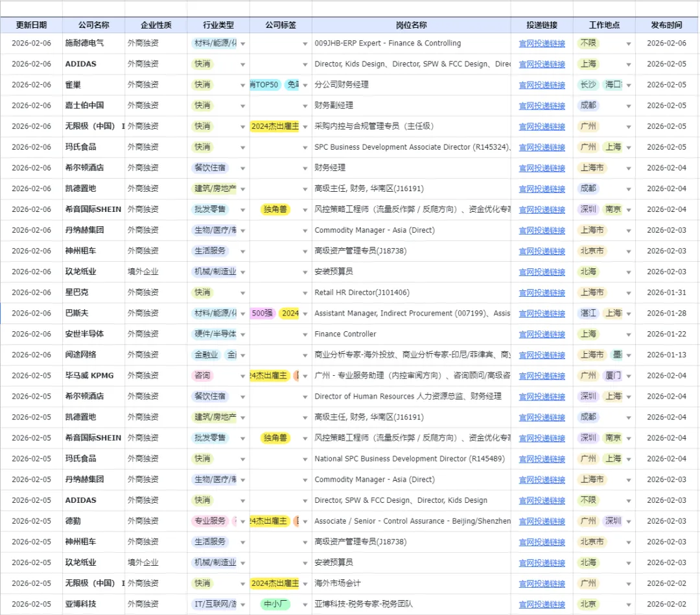Select the '财务副经理' position cell
Image resolution: width=700 pixels, height=615 pixels.
coord(411,106)
